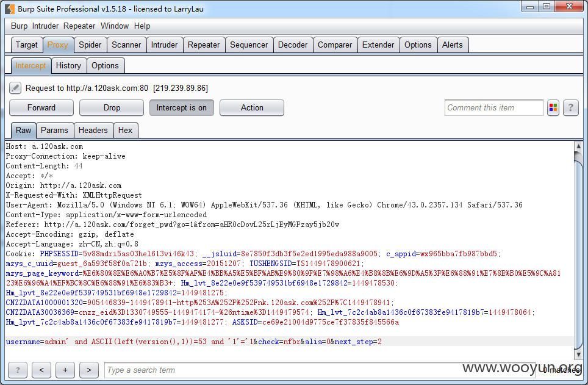Drop the intercepted request
The height and width of the screenshot is (385, 588).
coord(112,108)
